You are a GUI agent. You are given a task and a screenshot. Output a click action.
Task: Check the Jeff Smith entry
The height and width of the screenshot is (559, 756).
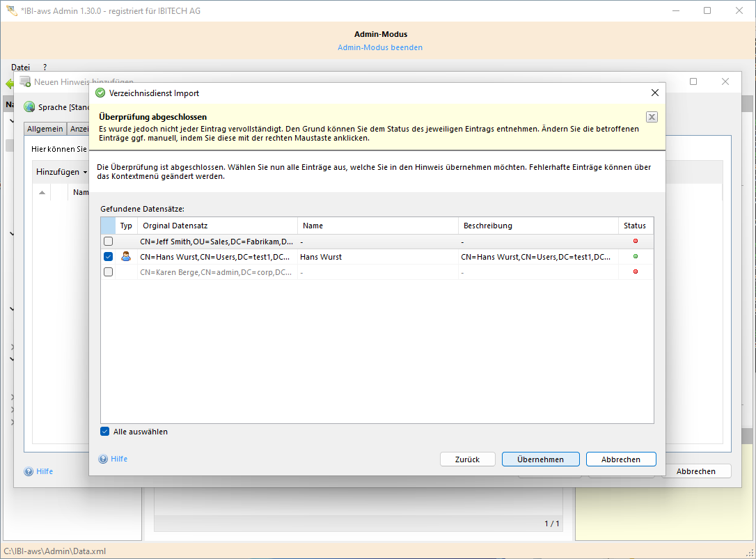pos(108,241)
